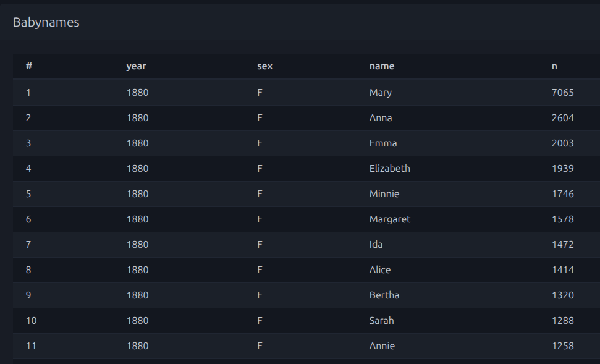
Task: Pick the 'Elizabeth' row name cell
Action: pyautogui.click(x=390, y=169)
